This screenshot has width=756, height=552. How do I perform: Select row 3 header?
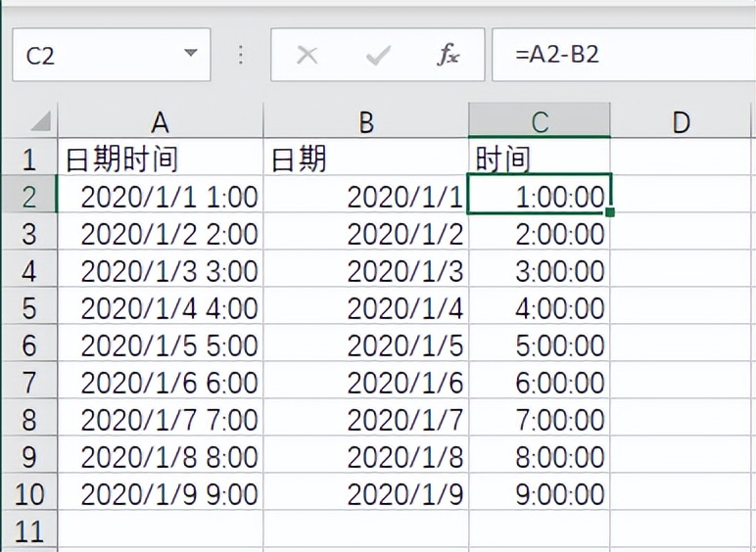29,231
